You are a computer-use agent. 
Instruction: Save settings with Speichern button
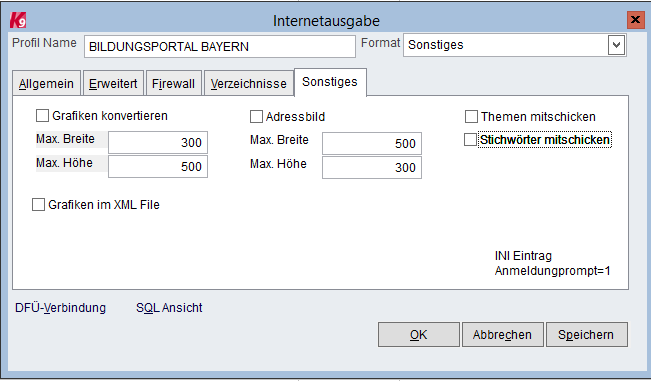click(x=586, y=335)
